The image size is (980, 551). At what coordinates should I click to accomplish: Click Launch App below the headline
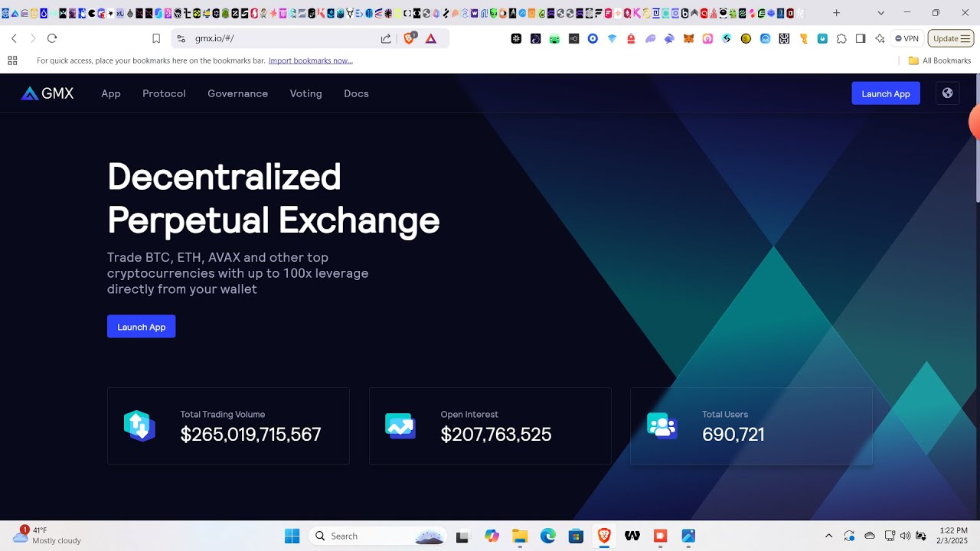coord(141,327)
